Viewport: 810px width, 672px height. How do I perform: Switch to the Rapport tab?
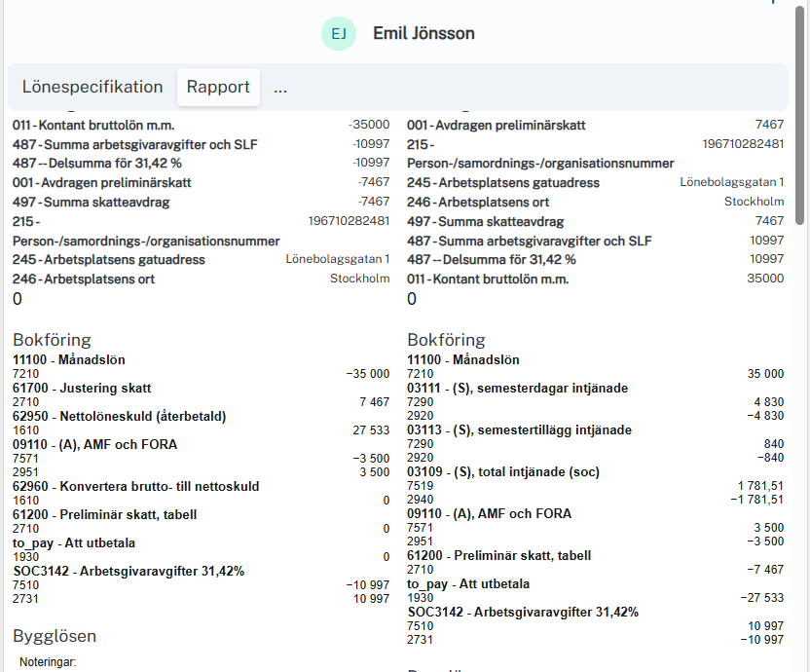coord(218,87)
